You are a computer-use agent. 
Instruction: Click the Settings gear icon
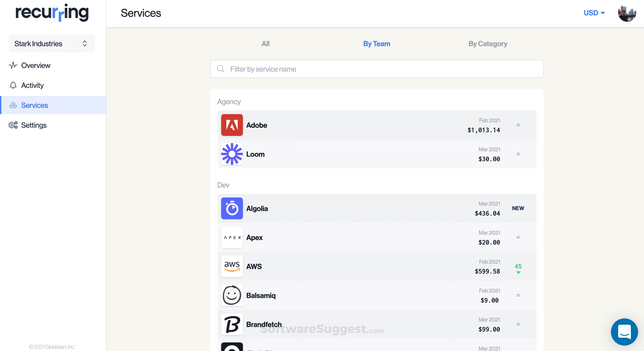coord(13,125)
